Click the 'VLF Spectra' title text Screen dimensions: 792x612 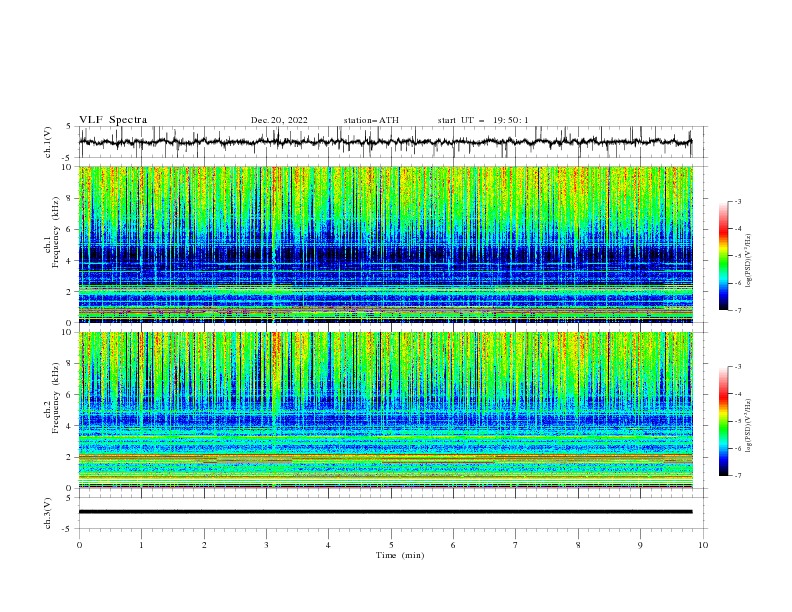point(113,120)
